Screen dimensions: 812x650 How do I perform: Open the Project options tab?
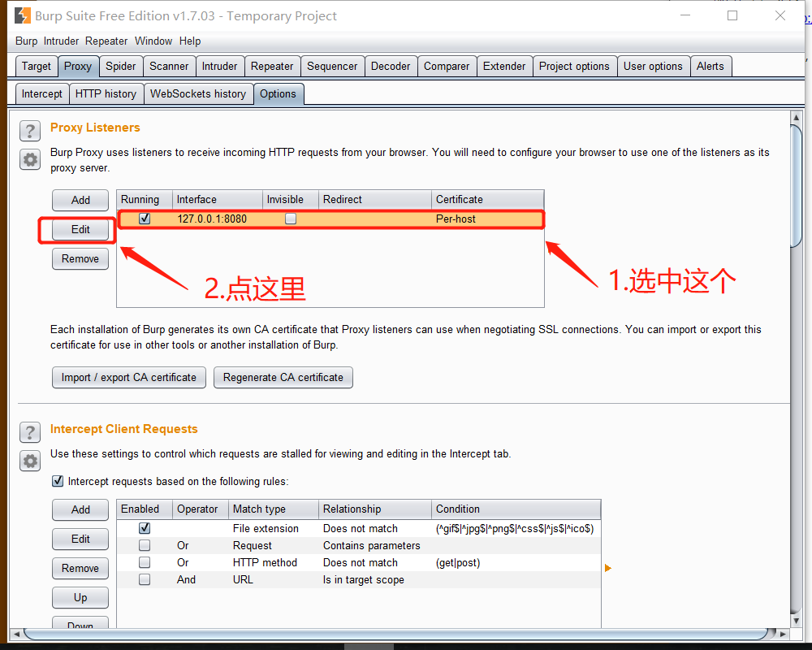coord(574,67)
